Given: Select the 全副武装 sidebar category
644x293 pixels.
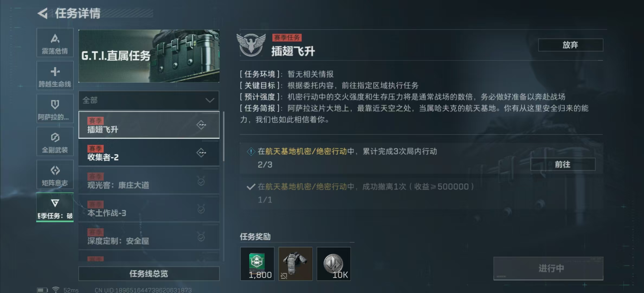Looking at the screenshot, I should [55, 142].
